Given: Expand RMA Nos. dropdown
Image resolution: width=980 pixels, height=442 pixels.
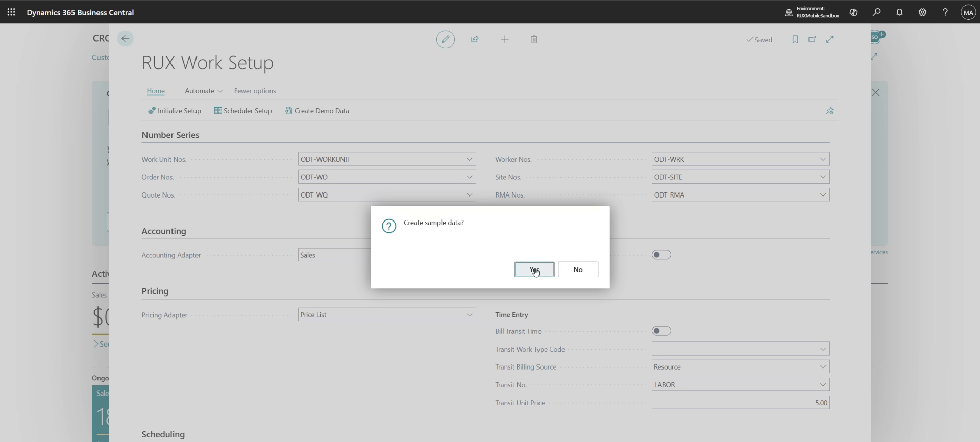Looking at the screenshot, I should point(823,195).
